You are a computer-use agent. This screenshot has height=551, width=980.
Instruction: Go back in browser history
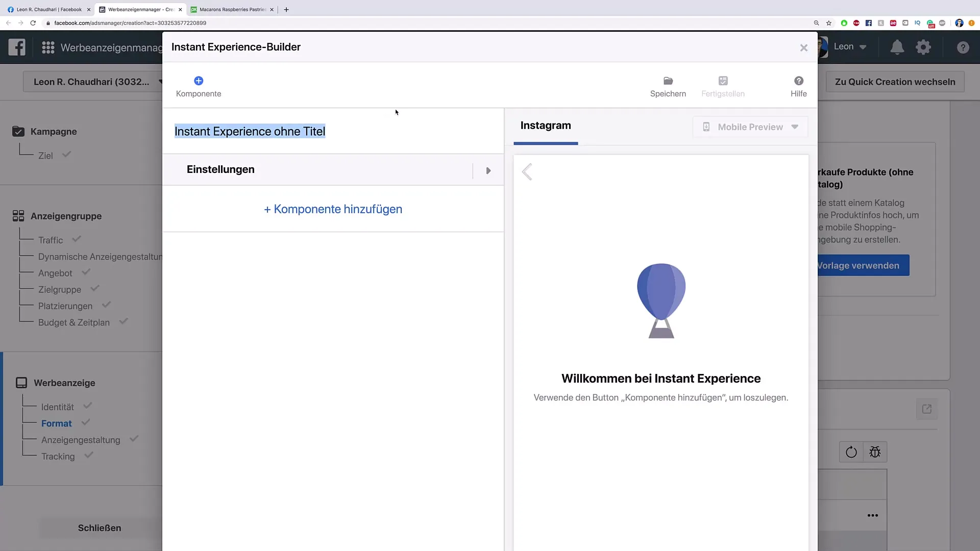pyautogui.click(x=8, y=23)
